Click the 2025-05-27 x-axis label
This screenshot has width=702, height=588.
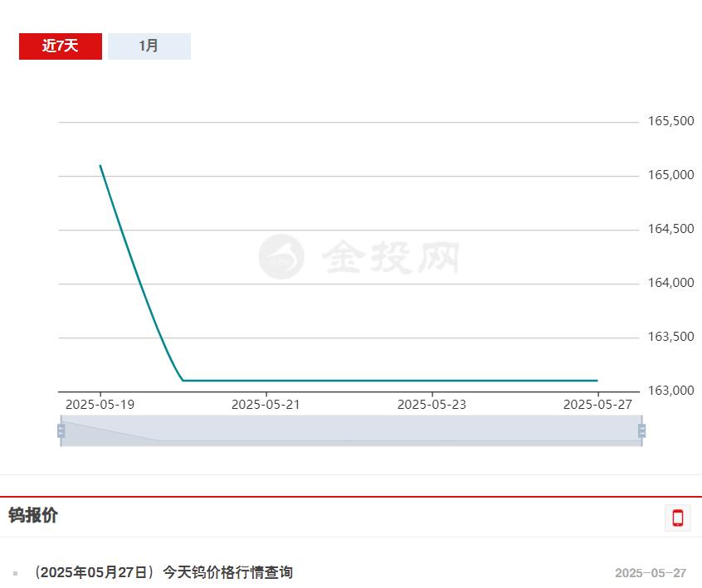(x=597, y=405)
